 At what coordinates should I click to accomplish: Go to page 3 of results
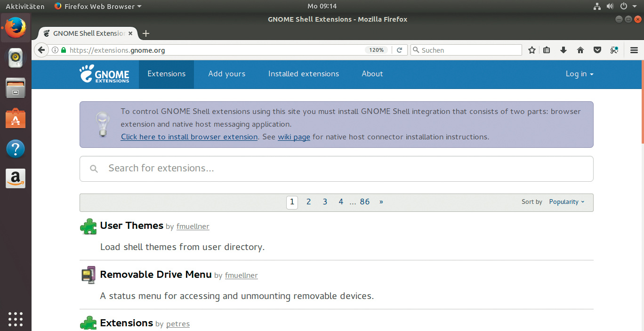tap(325, 202)
